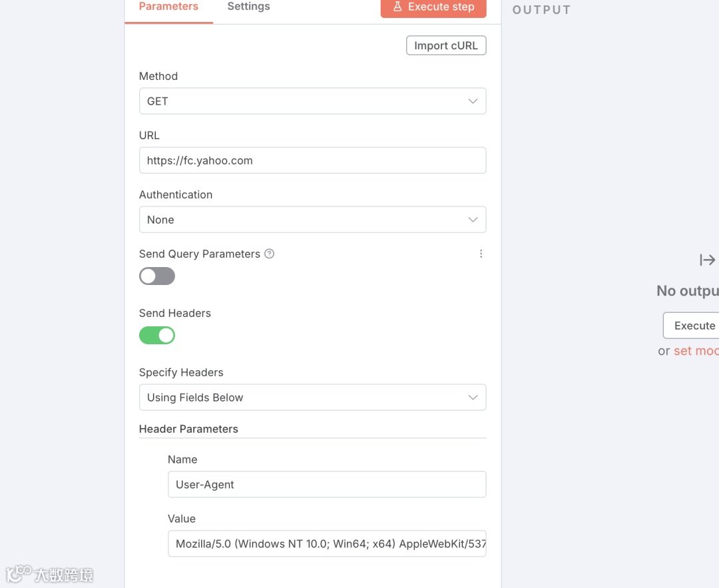This screenshot has height=588, width=719.
Task: Click the help icon beside Send Query Parameters
Action: (x=269, y=254)
